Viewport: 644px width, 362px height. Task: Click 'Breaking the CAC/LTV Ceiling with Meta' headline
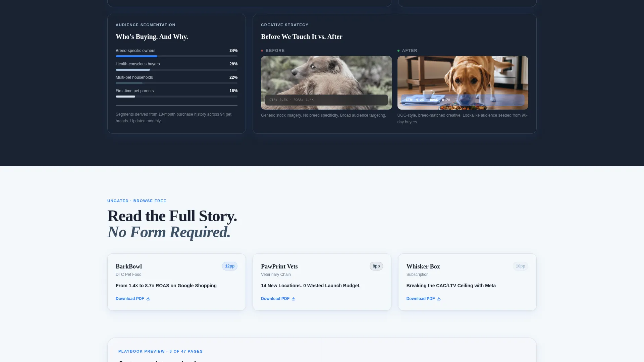[x=451, y=286]
